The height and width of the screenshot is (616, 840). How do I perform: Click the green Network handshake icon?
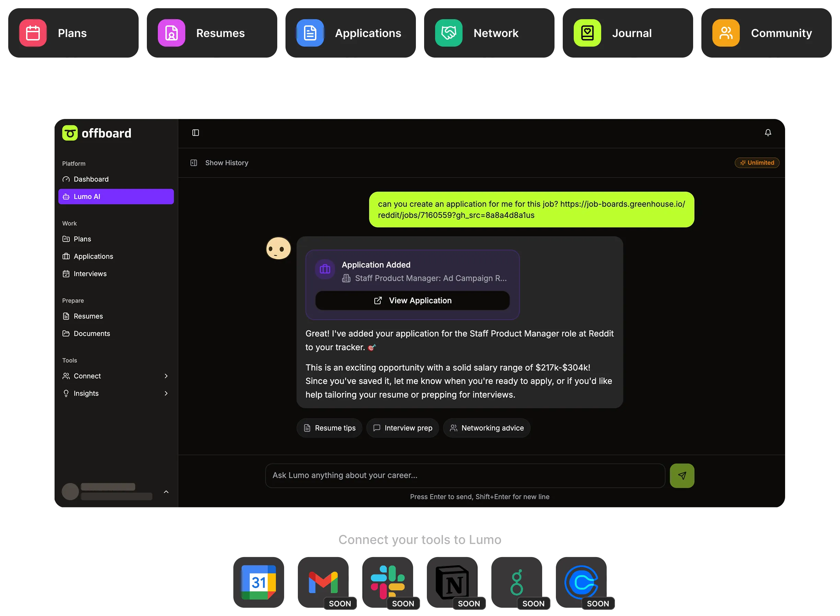click(x=448, y=33)
